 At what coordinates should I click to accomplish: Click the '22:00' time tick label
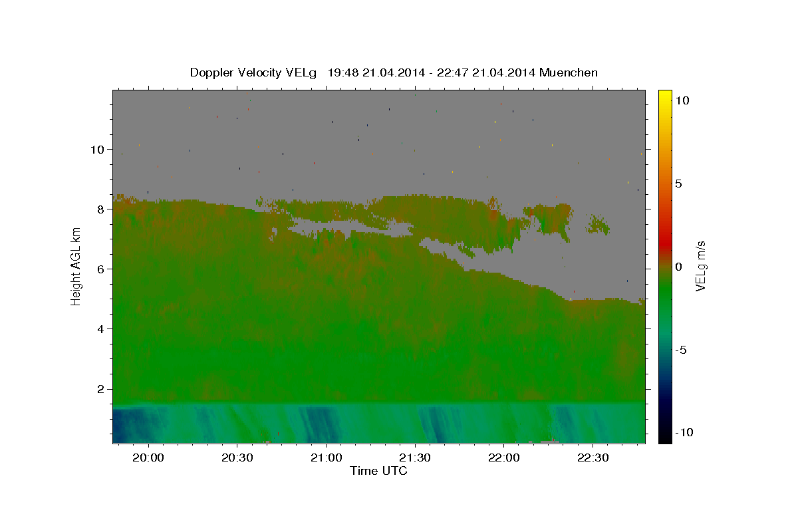click(504, 458)
